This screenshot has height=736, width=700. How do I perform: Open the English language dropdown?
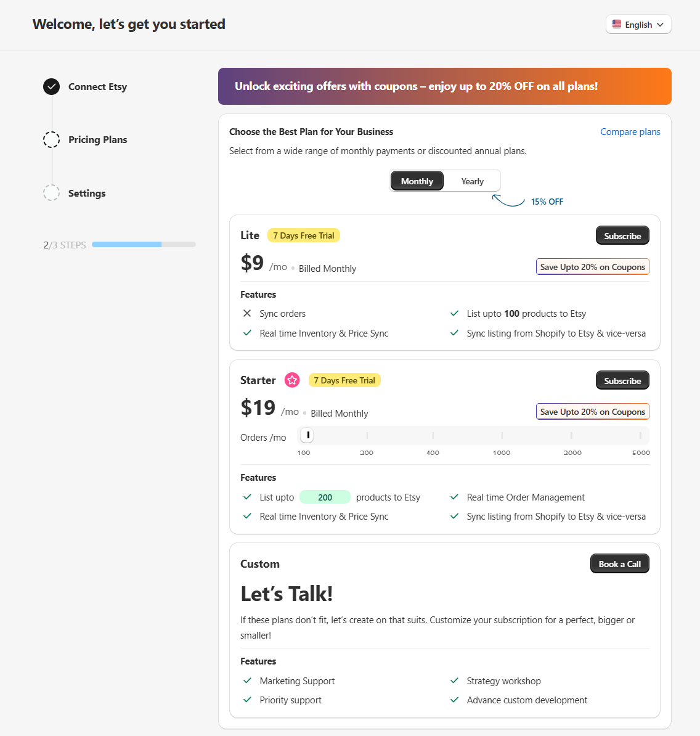pos(638,25)
